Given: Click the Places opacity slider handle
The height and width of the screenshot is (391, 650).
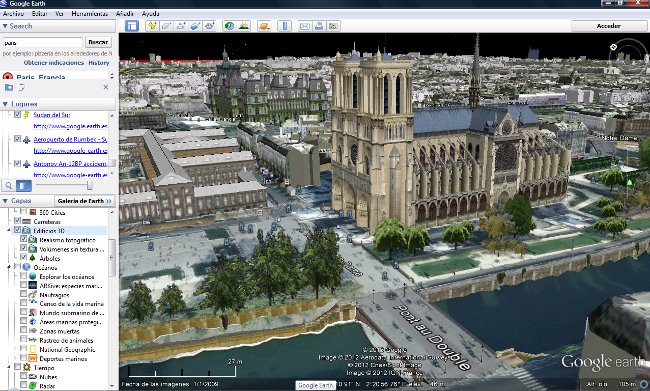Looking at the screenshot, I should click(x=89, y=185).
